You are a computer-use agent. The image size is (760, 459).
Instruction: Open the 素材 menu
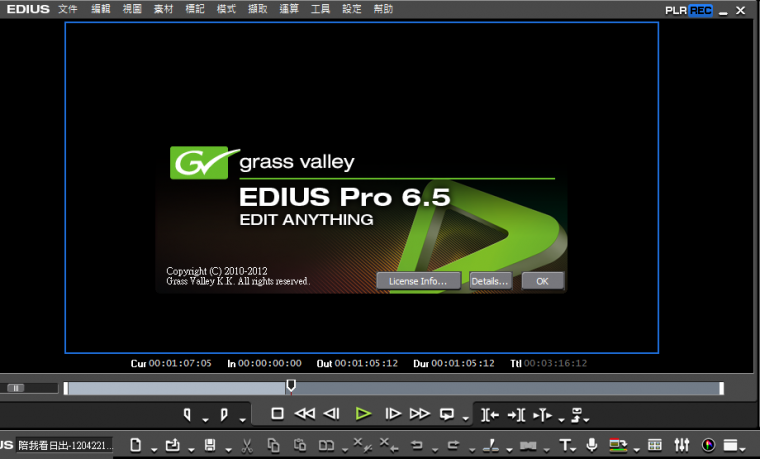point(163,9)
